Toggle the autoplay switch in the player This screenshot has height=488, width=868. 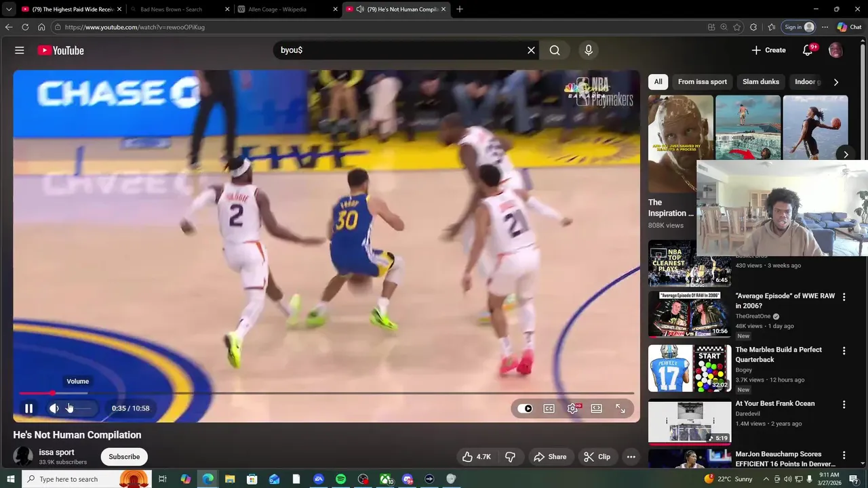pos(525,408)
